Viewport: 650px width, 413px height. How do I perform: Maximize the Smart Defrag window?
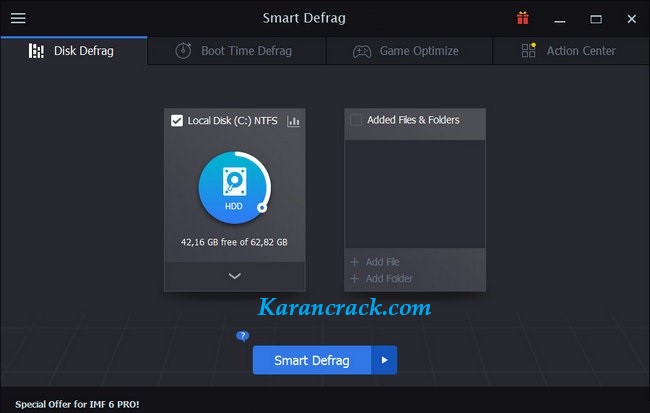tap(596, 19)
